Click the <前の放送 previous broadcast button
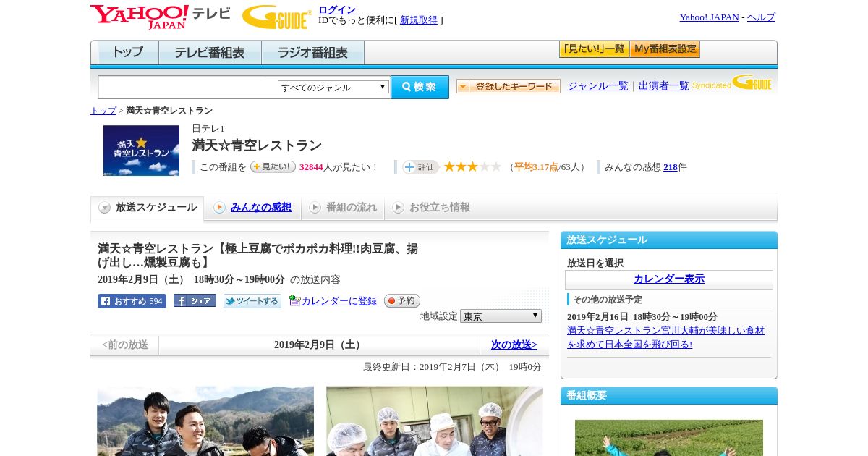 click(x=125, y=345)
